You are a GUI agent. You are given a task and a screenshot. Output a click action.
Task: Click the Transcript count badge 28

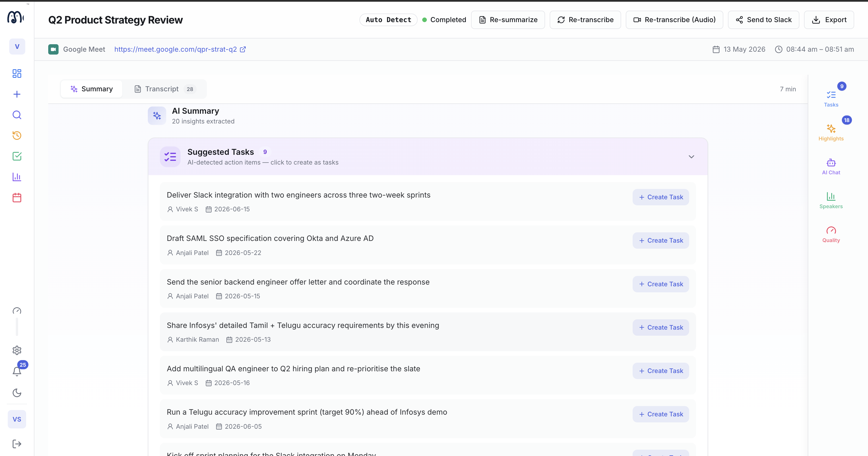tap(190, 89)
